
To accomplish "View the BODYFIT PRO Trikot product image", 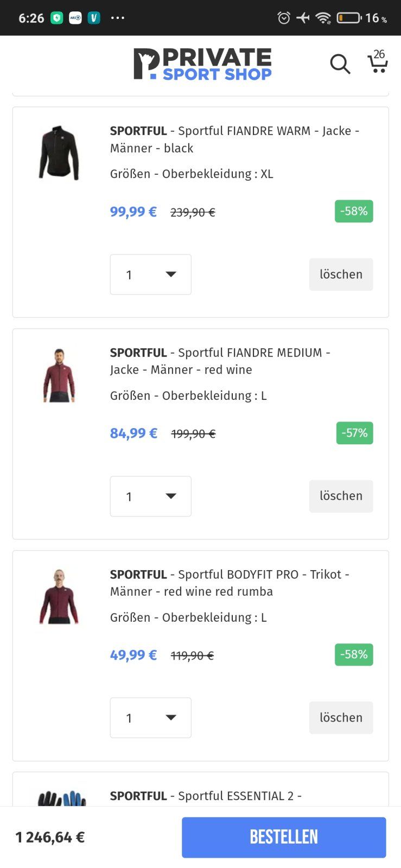I will [x=59, y=597].
